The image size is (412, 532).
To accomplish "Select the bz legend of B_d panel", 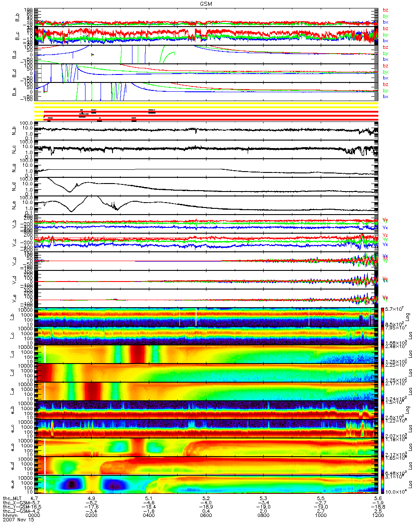I will (385, 66).
